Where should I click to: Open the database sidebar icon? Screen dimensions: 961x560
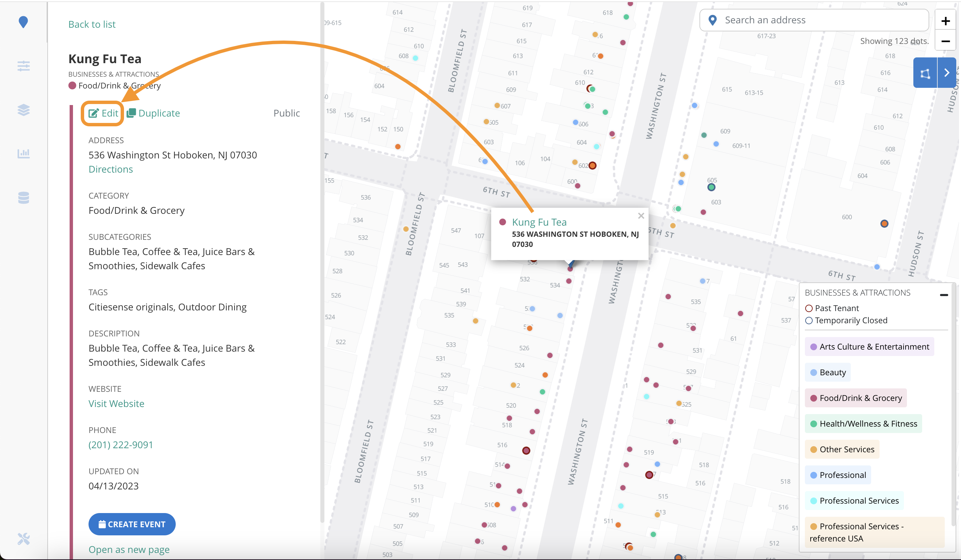[x=24, y=198]
